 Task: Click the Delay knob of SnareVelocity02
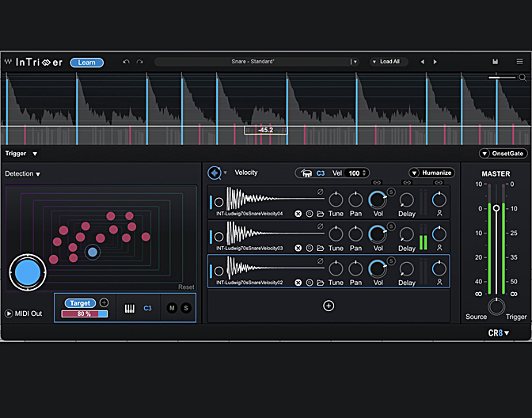(406, 269)
